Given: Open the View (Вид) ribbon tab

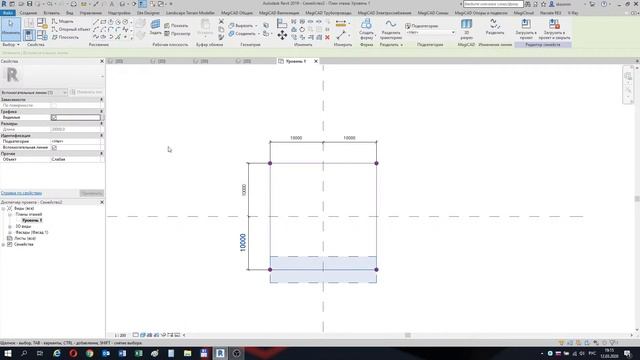Looking at the screenshot, I should (70, 13).
